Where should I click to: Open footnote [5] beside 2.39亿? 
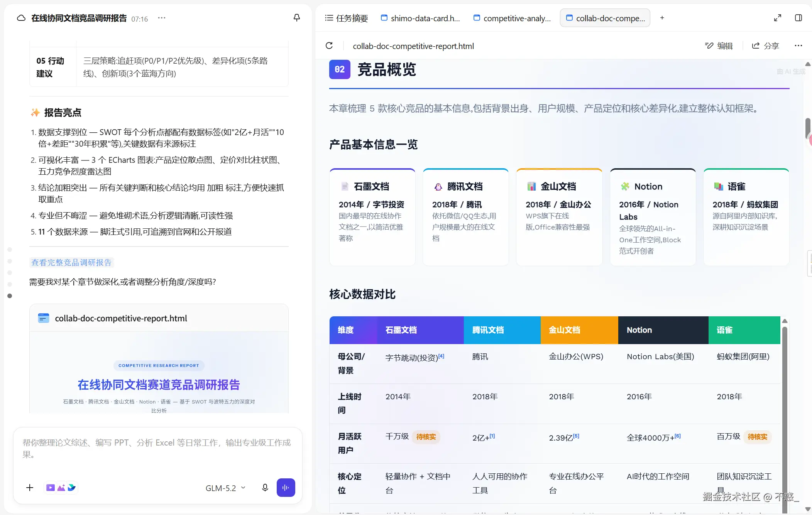pyautogui.click(x=576, y=436)
